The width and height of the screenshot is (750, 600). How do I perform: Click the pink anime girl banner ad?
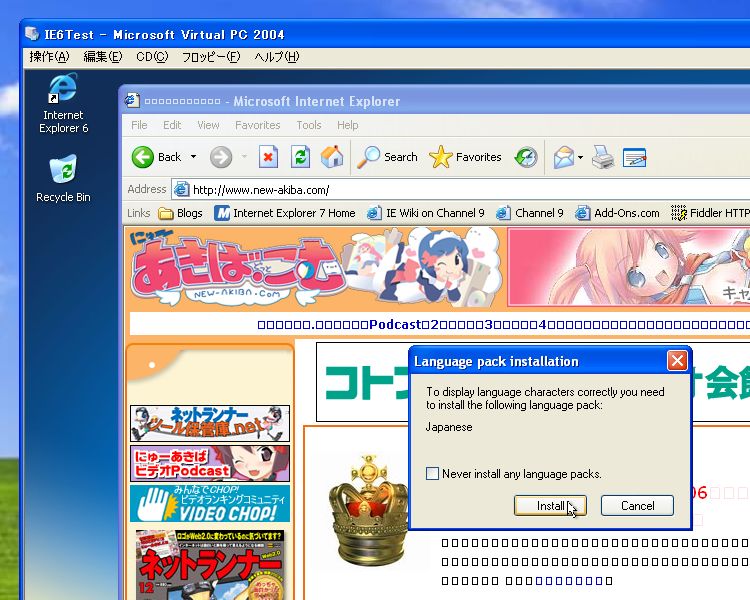[629, 267]
